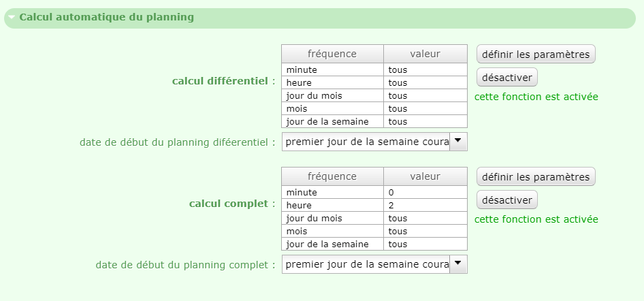Select heure value 2 in calcul complet
The image size is (644, 301).
[425, 205]
